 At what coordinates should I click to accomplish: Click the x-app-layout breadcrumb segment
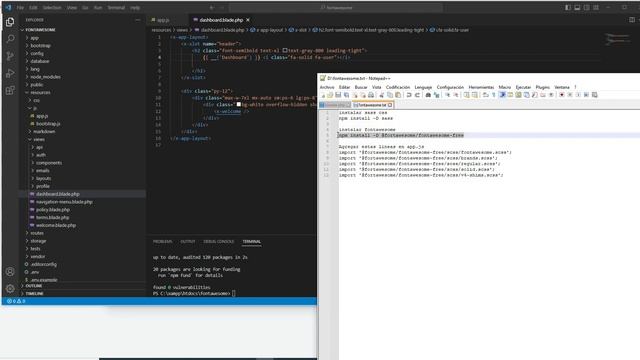click(267, 30)
